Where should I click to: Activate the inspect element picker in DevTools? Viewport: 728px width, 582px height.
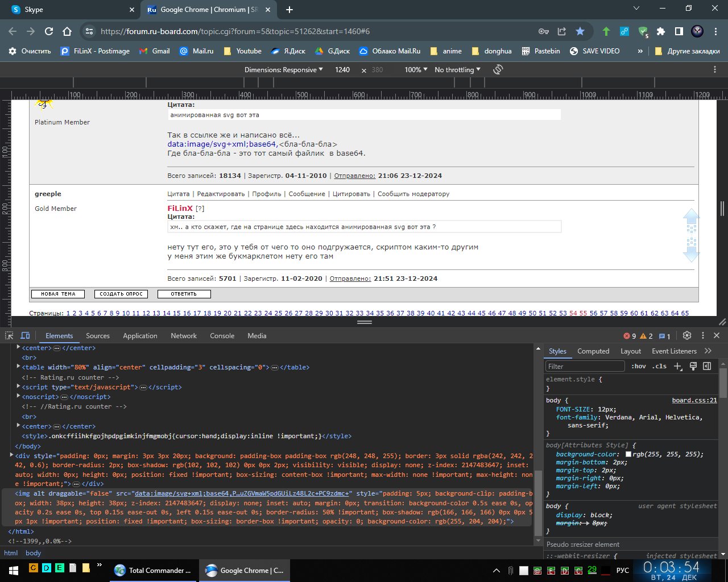tap(9, 336)
